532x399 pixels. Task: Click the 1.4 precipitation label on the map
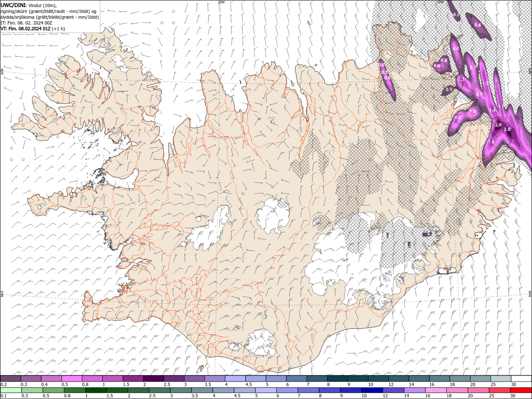[493, 111]
